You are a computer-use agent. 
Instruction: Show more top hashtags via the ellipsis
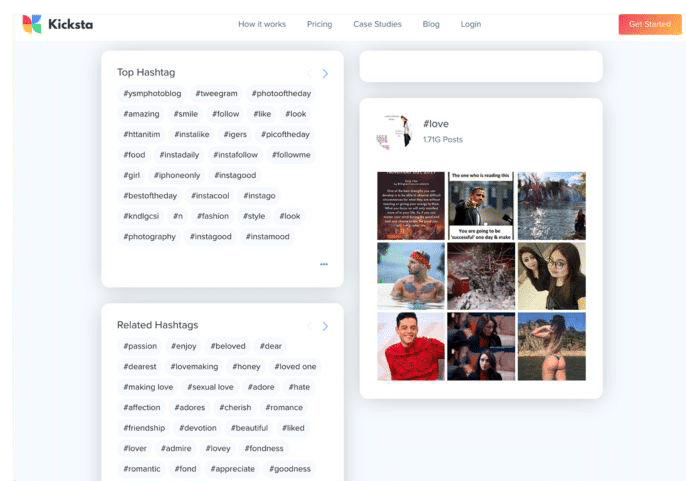point(324,264)
